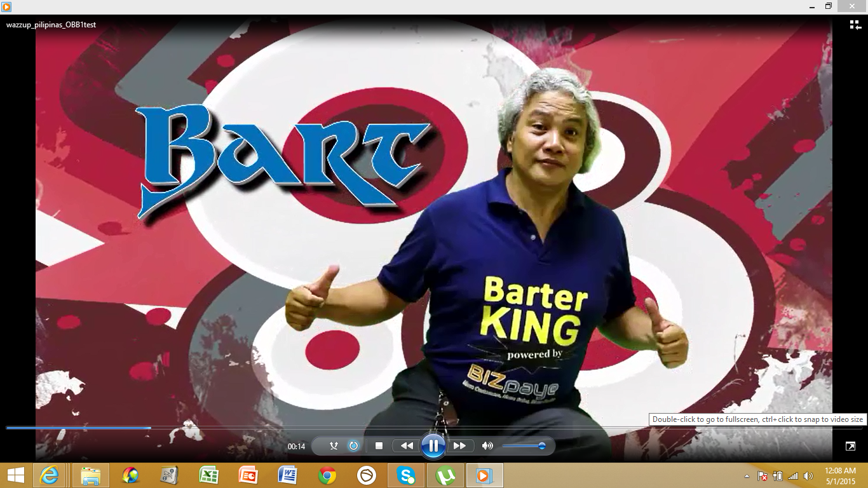Click the battery power tray icon
The image size is (868, 488).
click(x=777, y=476)
